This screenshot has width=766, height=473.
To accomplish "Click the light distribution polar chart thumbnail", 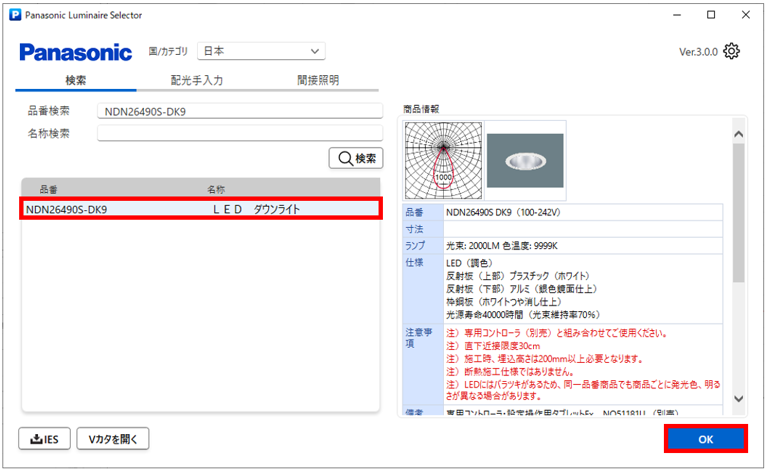I will click(x=443, y=157).
